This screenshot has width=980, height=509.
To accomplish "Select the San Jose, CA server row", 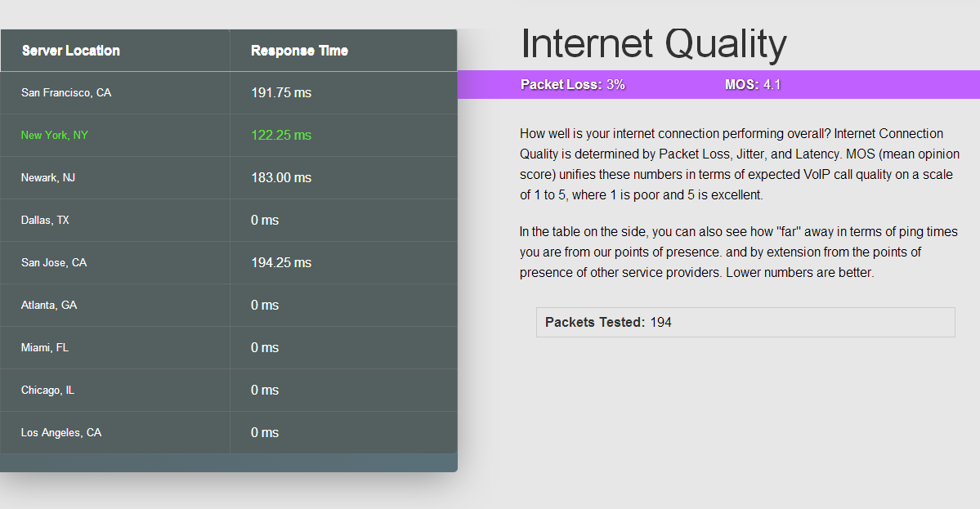I will point(228,262).
